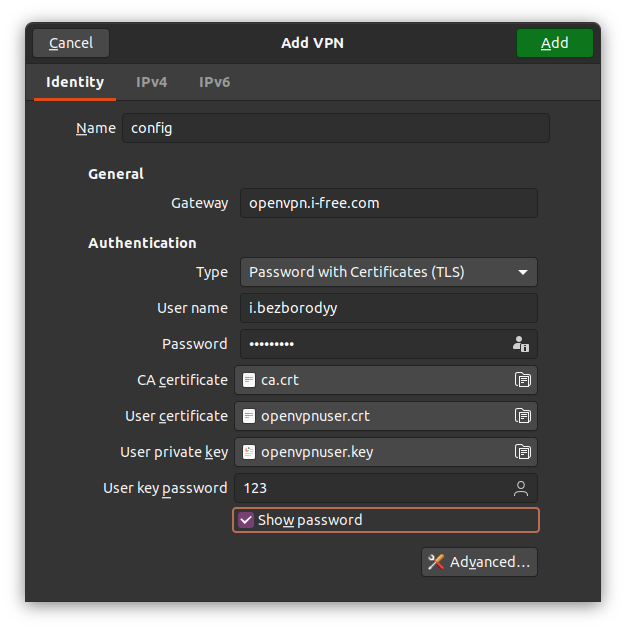
Task: Click the Gateway input field
Action: point(388,203)
